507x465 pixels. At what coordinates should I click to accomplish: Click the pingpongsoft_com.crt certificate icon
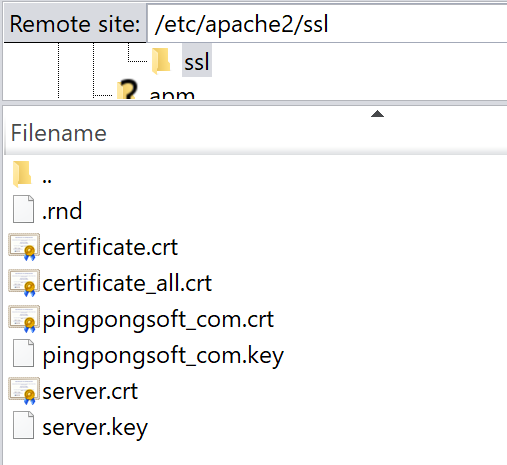pos(24,319)
